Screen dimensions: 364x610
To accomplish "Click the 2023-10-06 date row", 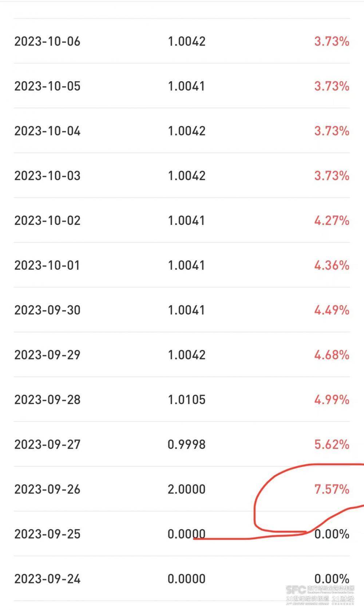I will pos(47,41).
